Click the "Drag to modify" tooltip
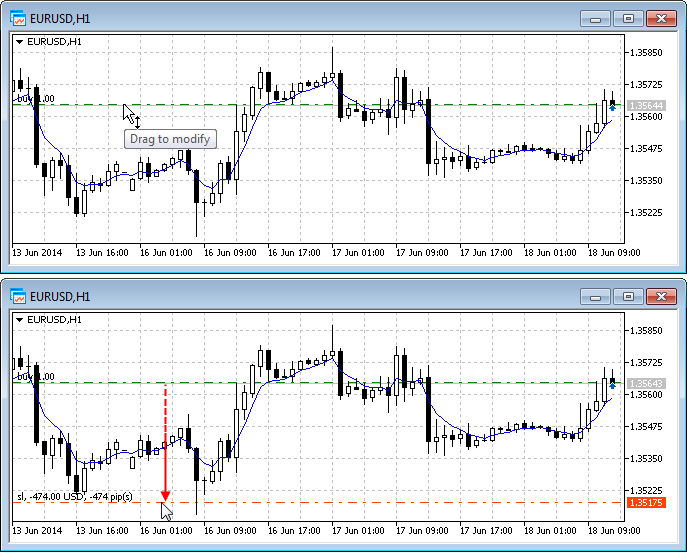 170,139
